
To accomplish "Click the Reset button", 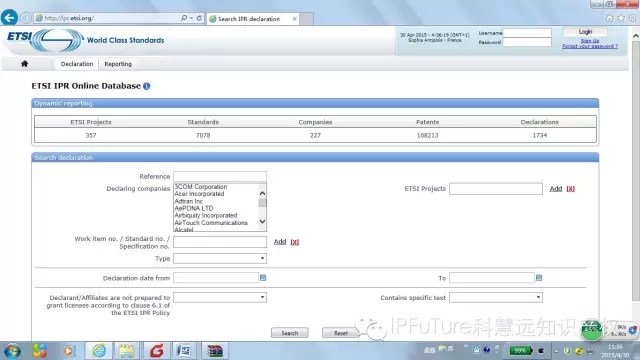I will point(341,333).
